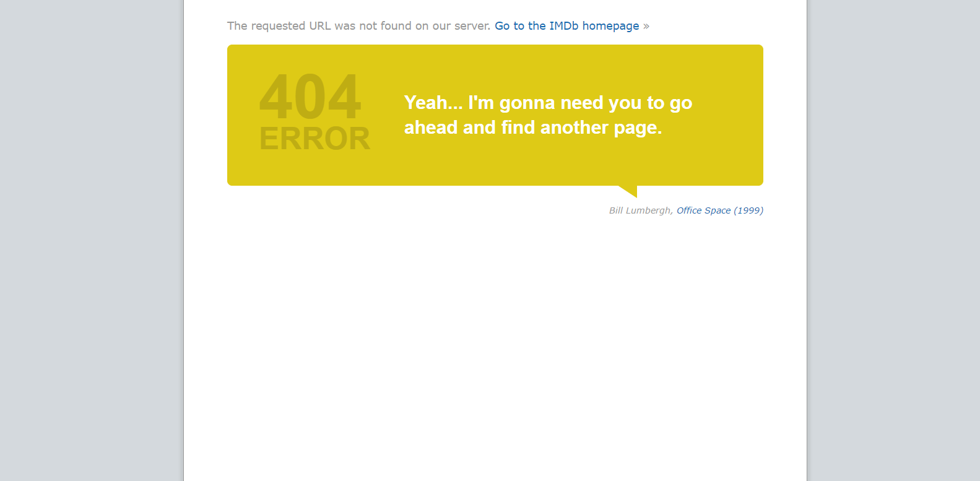Open the "Go to the IMDb homepage" link
Viewport: 980px width, 481px height.
[566, 26]
